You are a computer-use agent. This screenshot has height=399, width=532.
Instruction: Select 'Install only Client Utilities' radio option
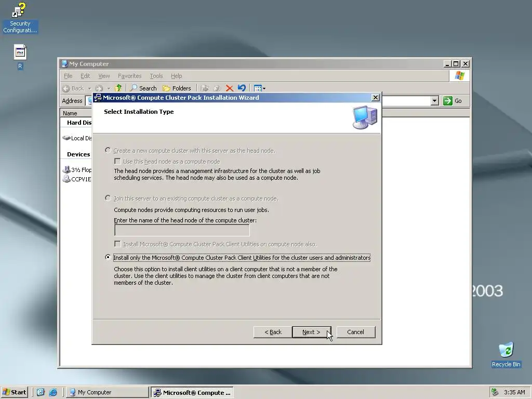point(108,257)
